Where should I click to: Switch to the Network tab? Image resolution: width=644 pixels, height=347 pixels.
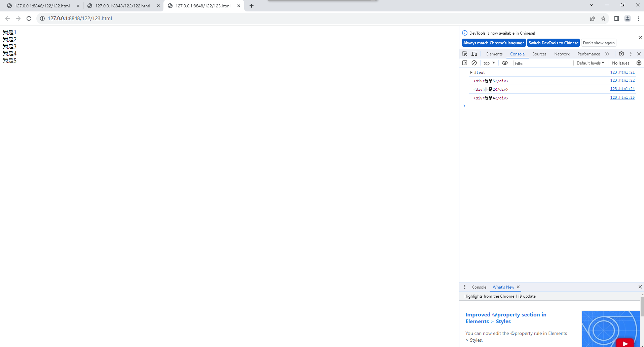[562, 54]
